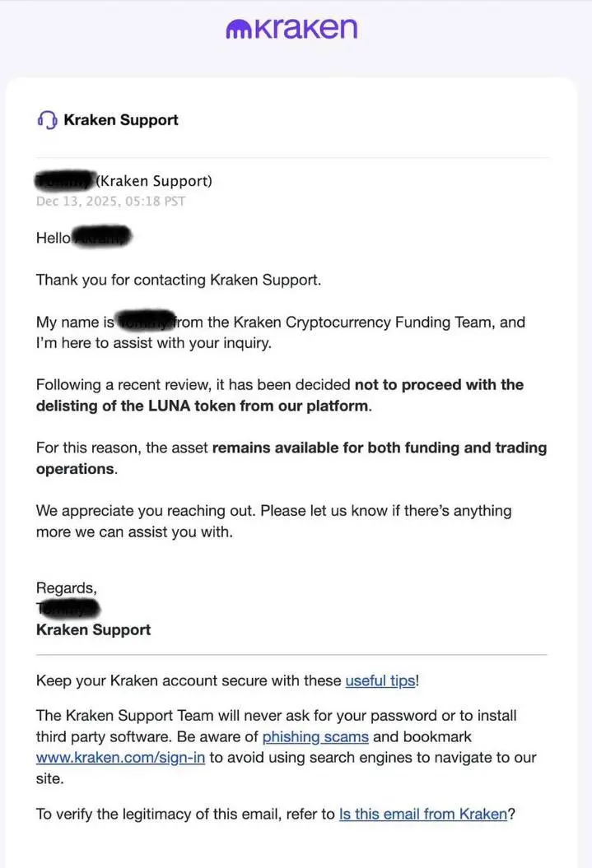Click the Dec 13, 2025 timestamp

click(x=111, y=201)
